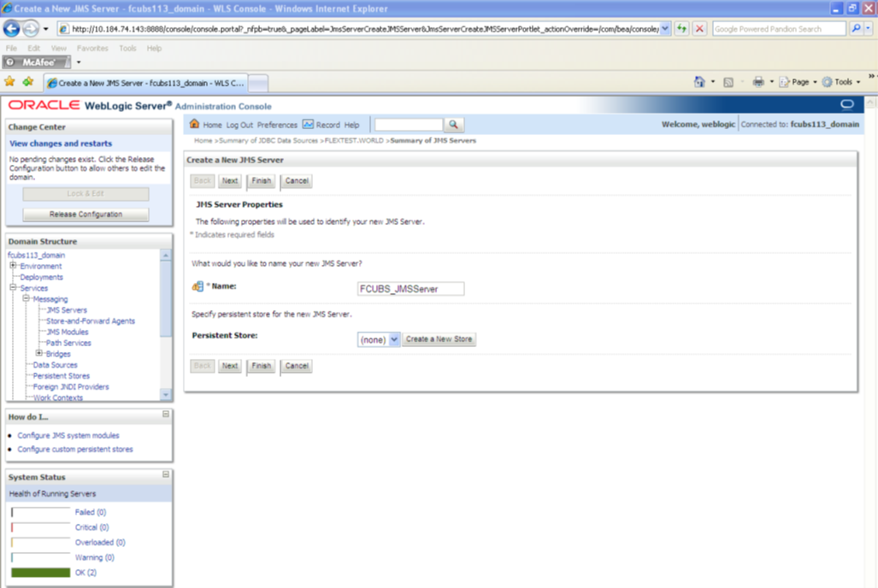Open the File menu
Image resolution: width=878 pixels, height=588 pixels.
coord(11,48)
